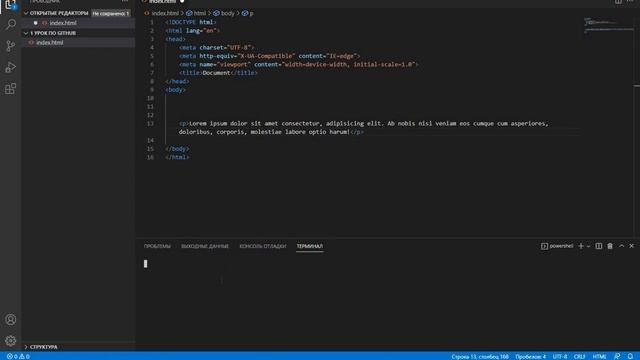Click unsaved dot beside index.html in open editors
The image size is (640, 360).
pos(36,23)
